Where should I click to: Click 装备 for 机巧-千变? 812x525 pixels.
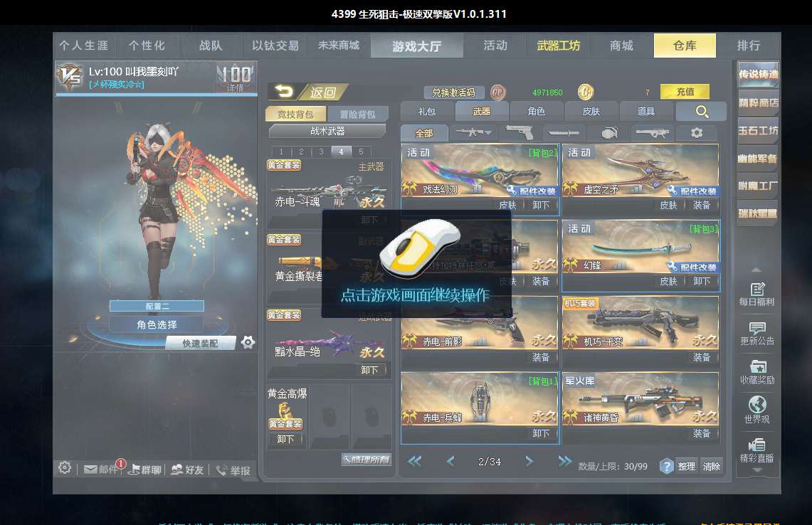pyautogui.click(x=702, y=357)
